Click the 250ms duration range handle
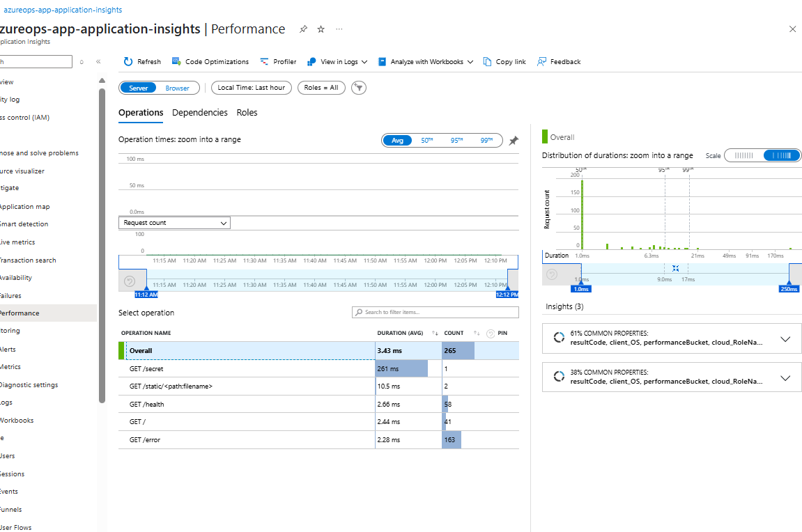802x532 pixels. (789, 289)
